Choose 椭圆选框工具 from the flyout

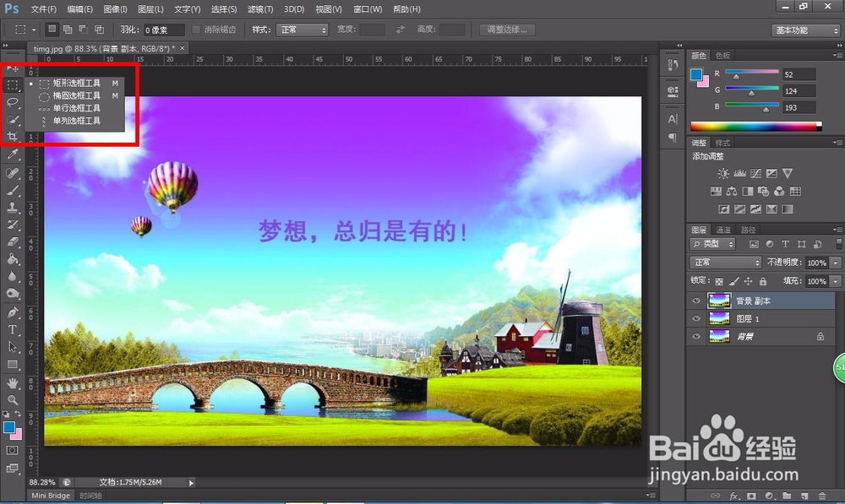click(75, 96)
